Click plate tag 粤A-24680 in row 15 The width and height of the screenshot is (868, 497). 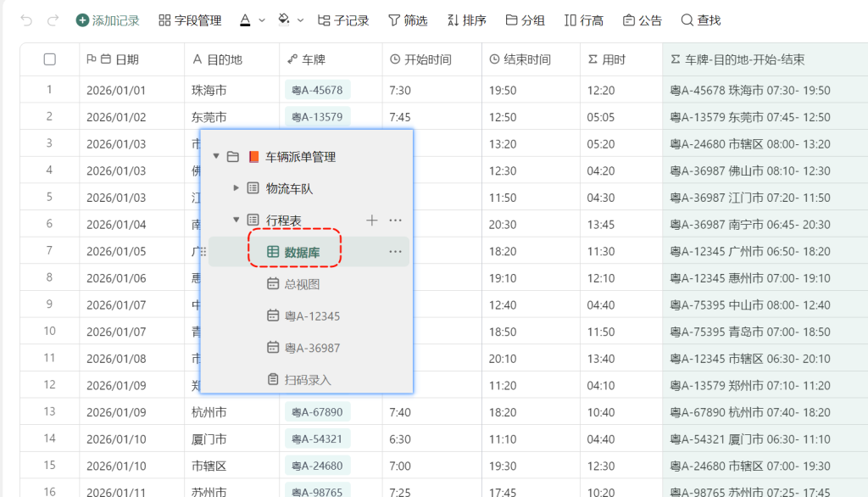point(317,466)
